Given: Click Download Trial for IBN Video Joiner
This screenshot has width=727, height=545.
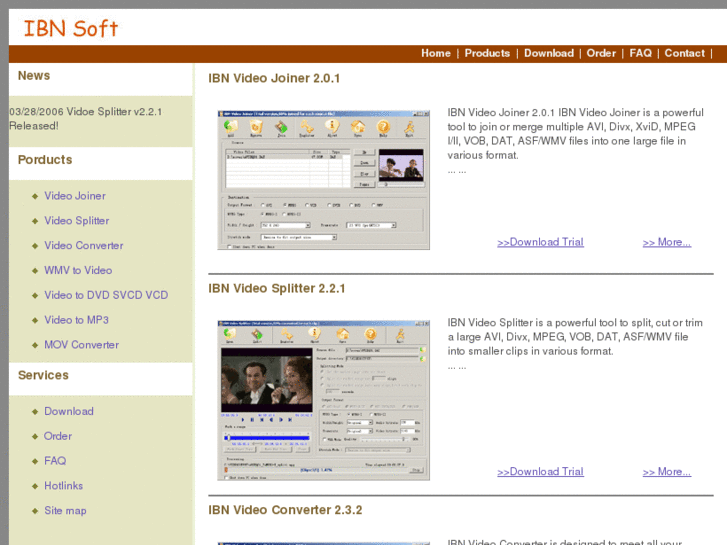Looking at the screenshot, I should point(540,242).
